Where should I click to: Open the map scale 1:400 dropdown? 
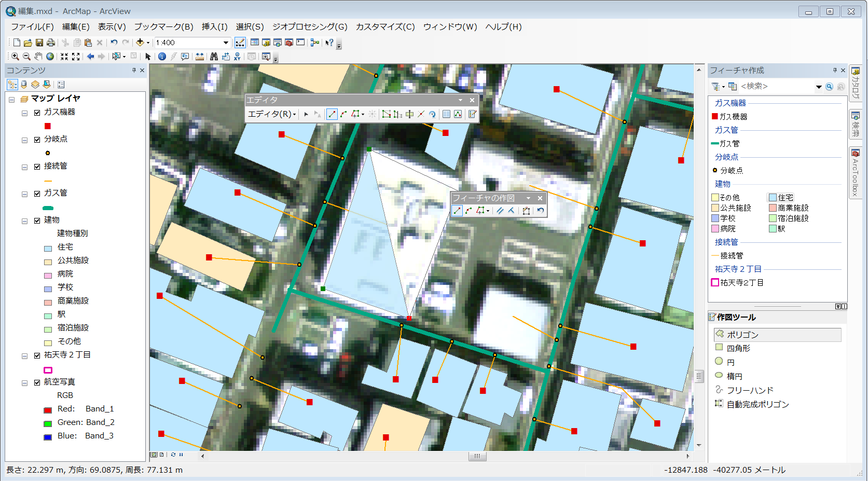pyautogui.click(x=226, y=43)
